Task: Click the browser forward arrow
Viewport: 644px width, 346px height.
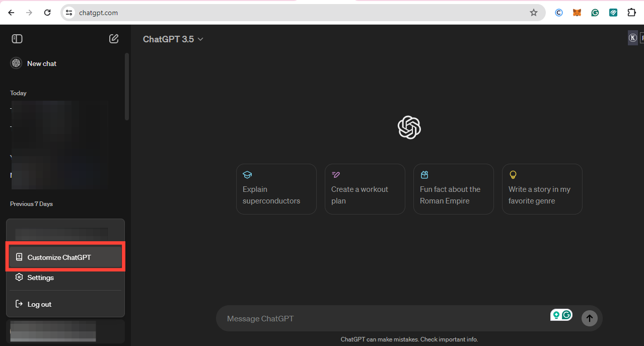Action: [29, 13]
